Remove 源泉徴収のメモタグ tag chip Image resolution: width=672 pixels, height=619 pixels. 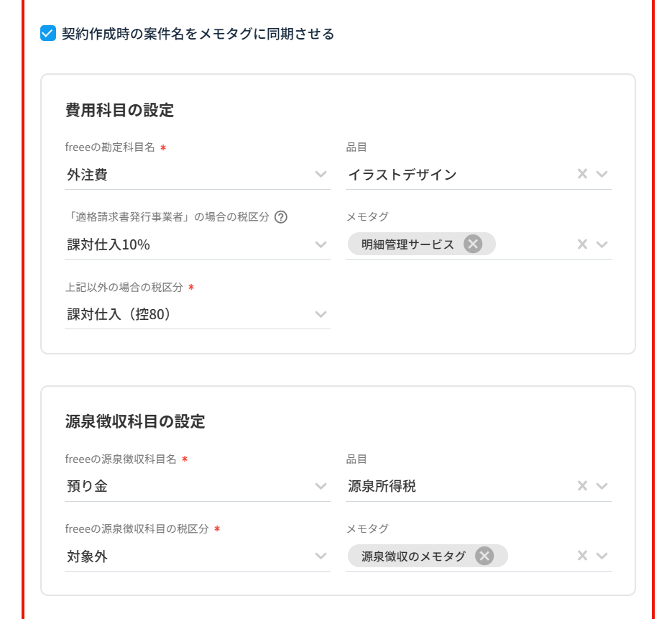pos(484,556)
